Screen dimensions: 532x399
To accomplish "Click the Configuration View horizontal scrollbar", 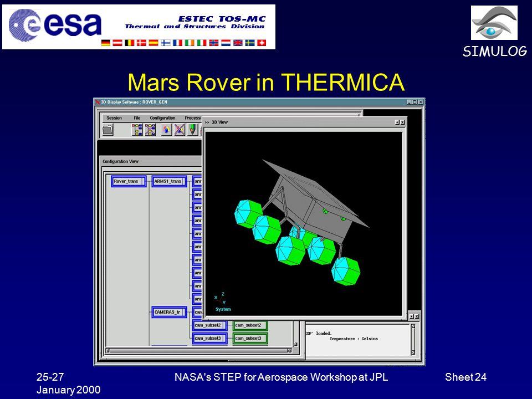I will coord(198,350).
